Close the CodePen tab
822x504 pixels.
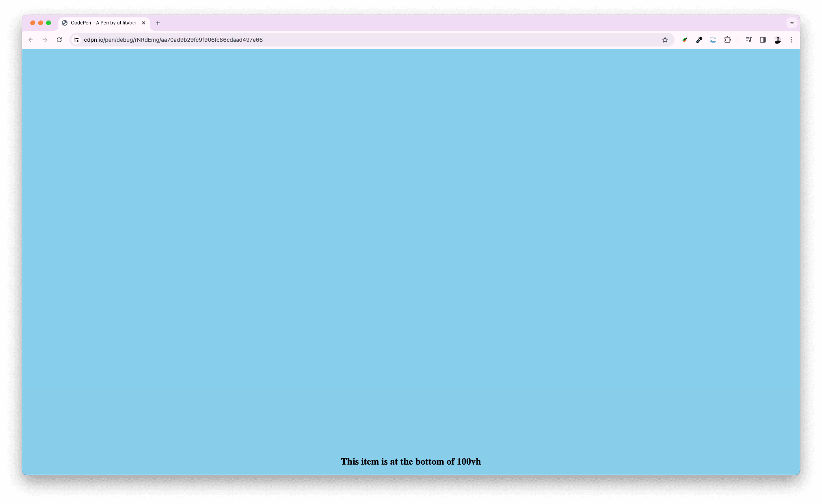[144, 23]
